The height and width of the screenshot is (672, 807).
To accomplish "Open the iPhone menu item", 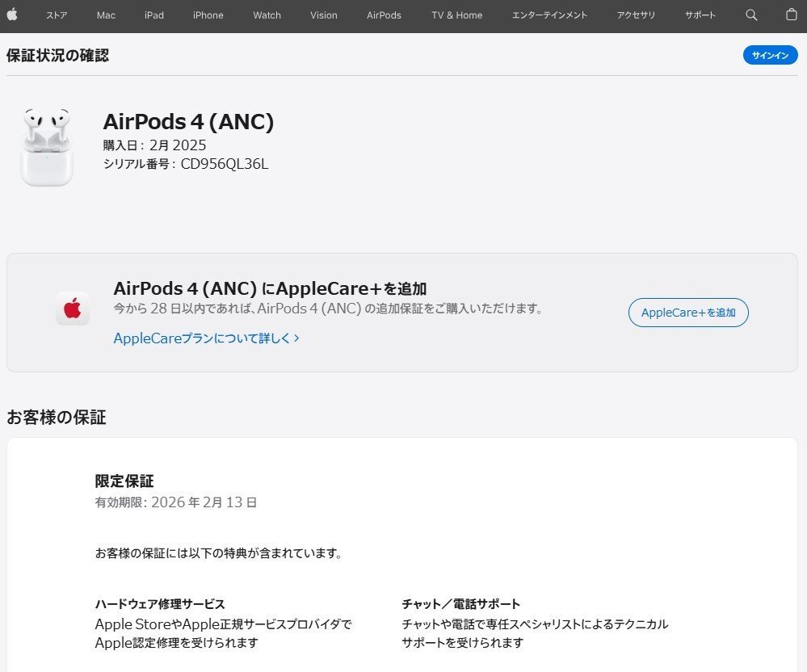I will point(208,15).
